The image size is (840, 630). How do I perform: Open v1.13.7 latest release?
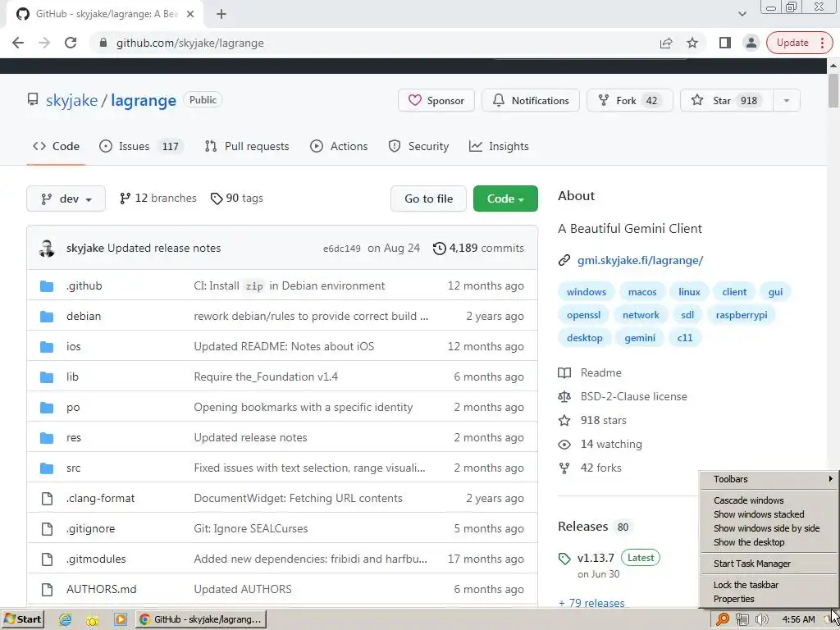coord(596,558)
